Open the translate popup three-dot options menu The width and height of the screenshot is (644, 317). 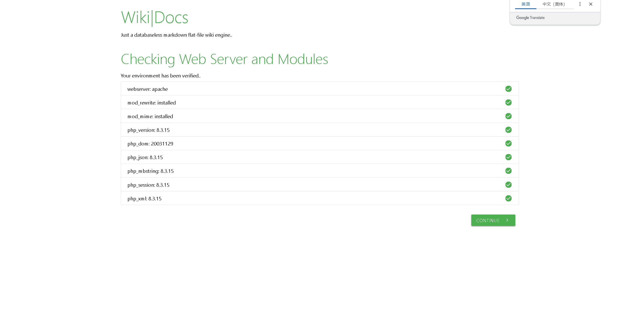(x=580, y=4)
